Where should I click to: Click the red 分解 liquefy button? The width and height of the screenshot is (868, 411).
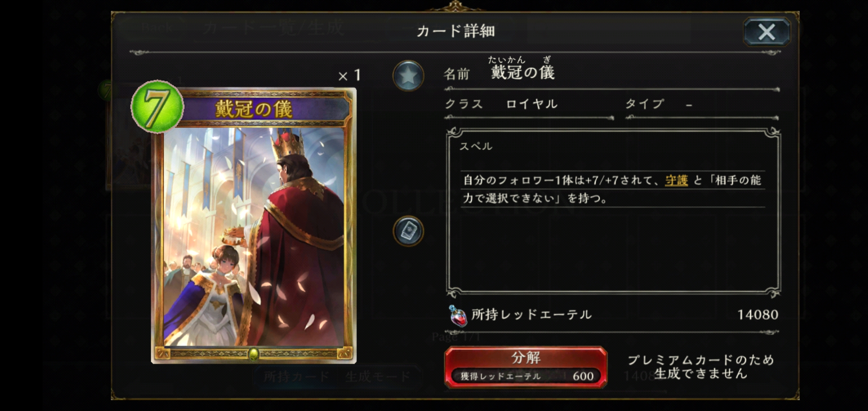[526, 367]
